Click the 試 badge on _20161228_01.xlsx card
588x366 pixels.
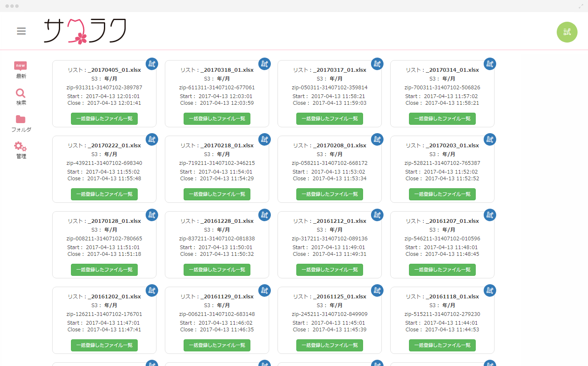(265, 215)
